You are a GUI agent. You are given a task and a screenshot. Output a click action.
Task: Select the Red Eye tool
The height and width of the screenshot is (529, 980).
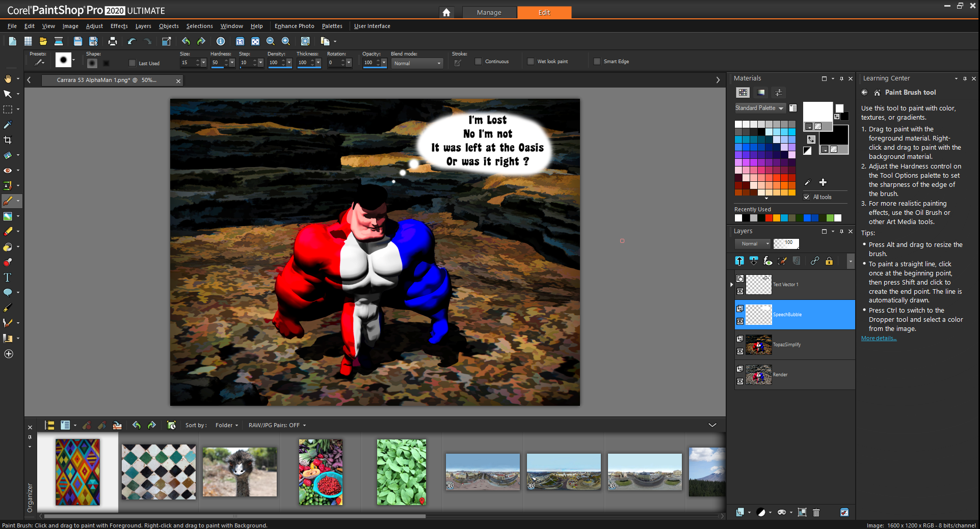click(x=8, y=171)
